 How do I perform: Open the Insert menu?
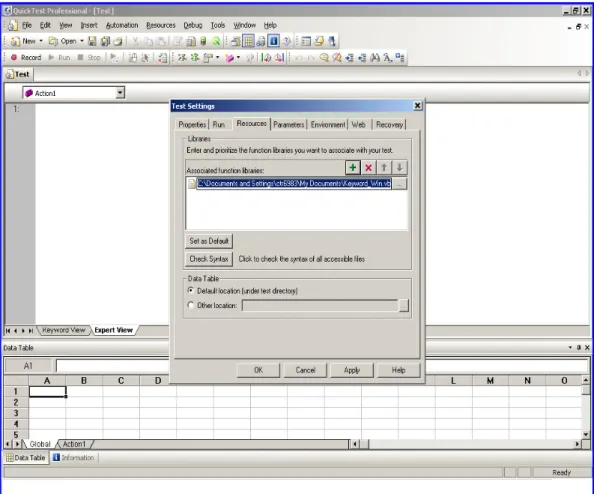coord(89,25)
